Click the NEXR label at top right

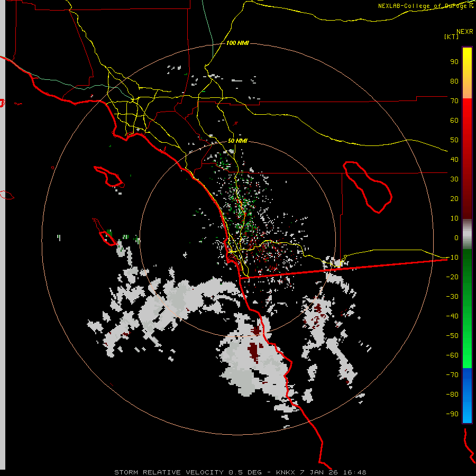pyautogui.click(x=465, y=32)
